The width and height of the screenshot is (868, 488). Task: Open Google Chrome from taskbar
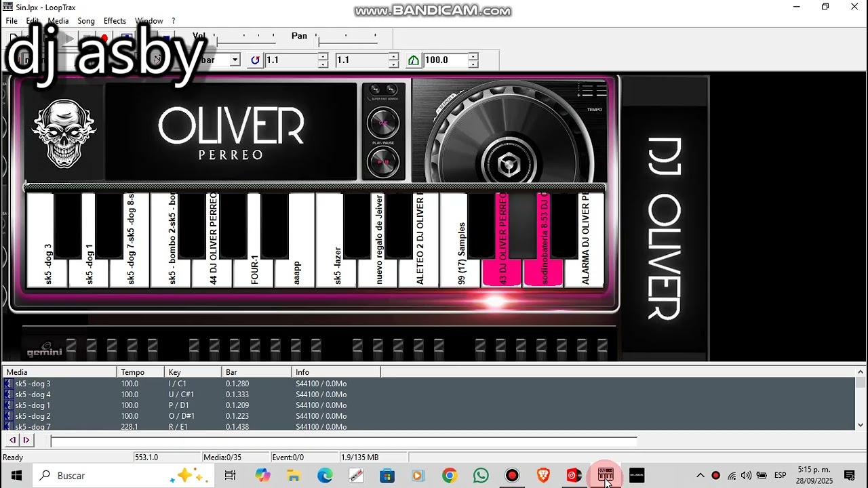[x=450, y=476]
